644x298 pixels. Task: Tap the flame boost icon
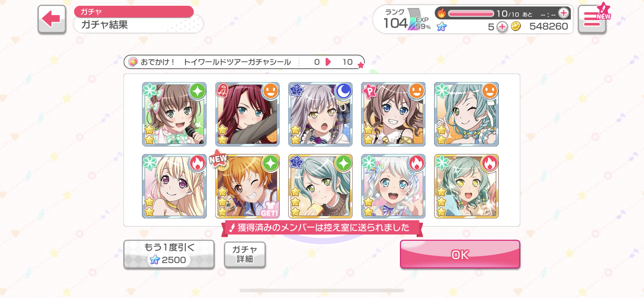click(x=441, y=13)
